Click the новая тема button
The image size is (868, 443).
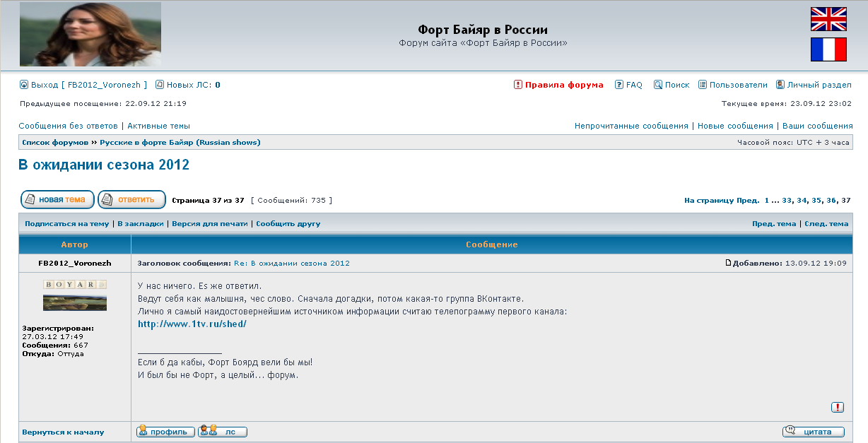pos(57,199)
